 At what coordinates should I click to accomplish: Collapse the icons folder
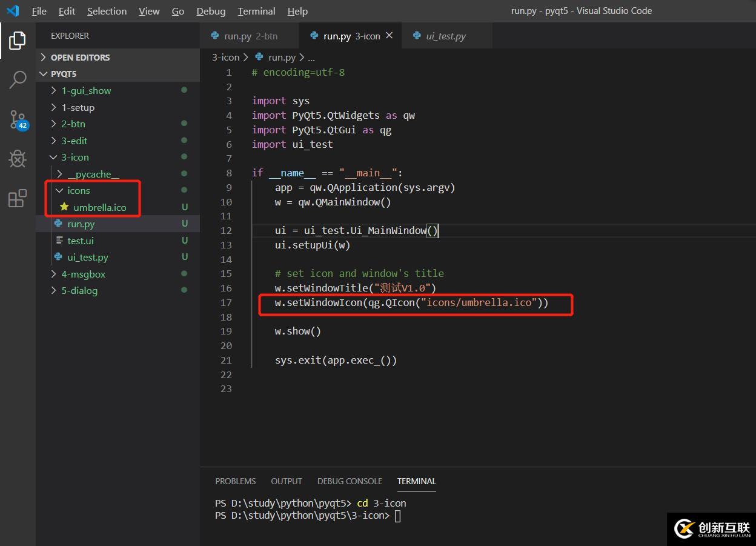point(118,190)
